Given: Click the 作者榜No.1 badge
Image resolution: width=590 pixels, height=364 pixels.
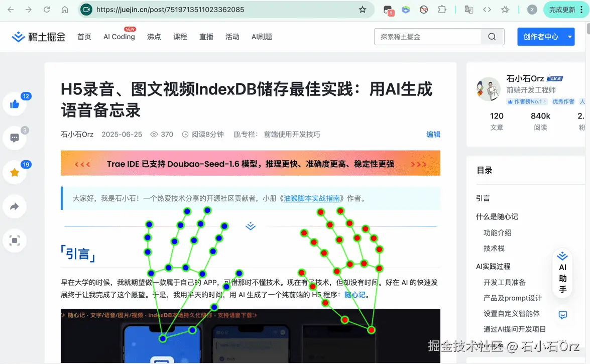Looking at the screenshot, I should point(527,101).
